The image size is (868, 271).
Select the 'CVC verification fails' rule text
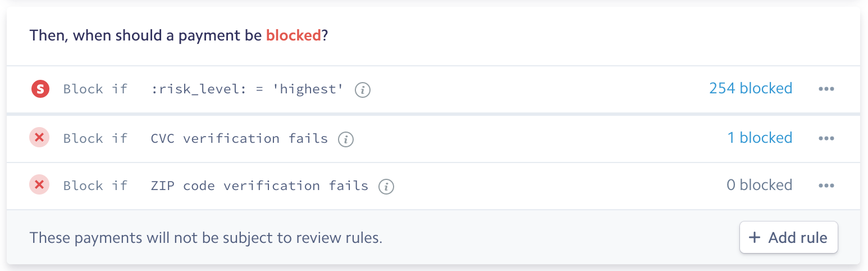point(239,138)
